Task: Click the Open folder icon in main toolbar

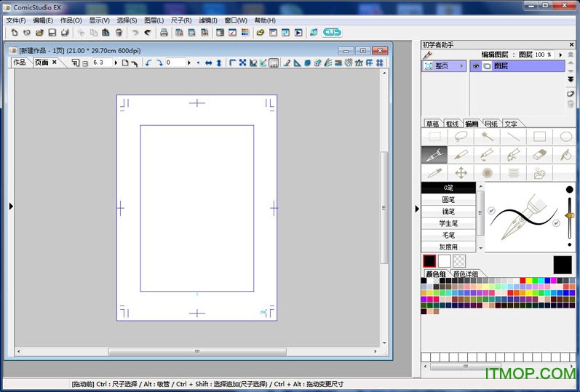Action: coord(39,33)
